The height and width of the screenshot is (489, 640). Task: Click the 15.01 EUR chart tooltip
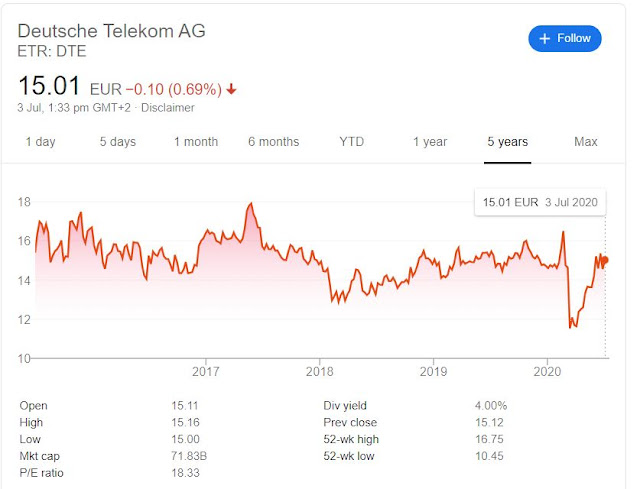coord(540,202)
